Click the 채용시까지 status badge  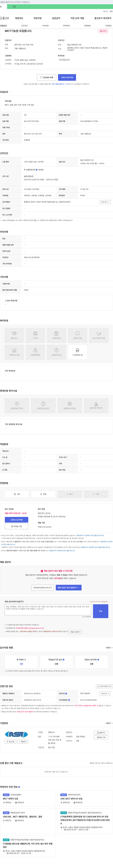coord(103,31)
